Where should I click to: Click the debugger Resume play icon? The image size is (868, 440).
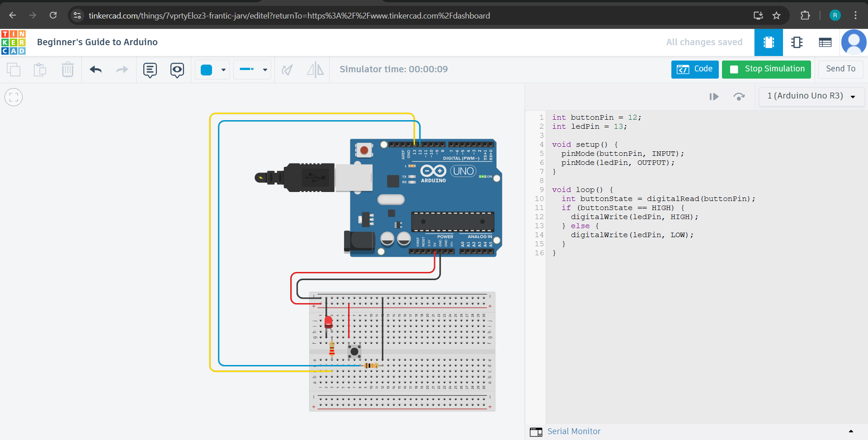714,97
